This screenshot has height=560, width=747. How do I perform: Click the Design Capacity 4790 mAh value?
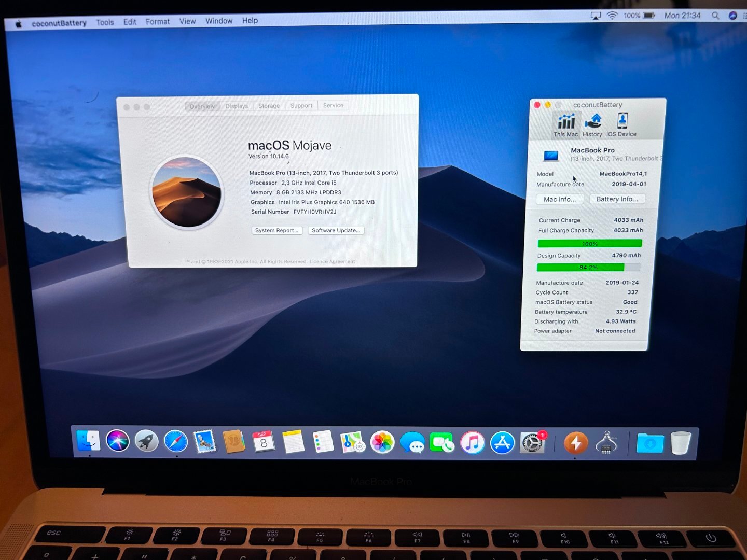[x=626, y=255]
